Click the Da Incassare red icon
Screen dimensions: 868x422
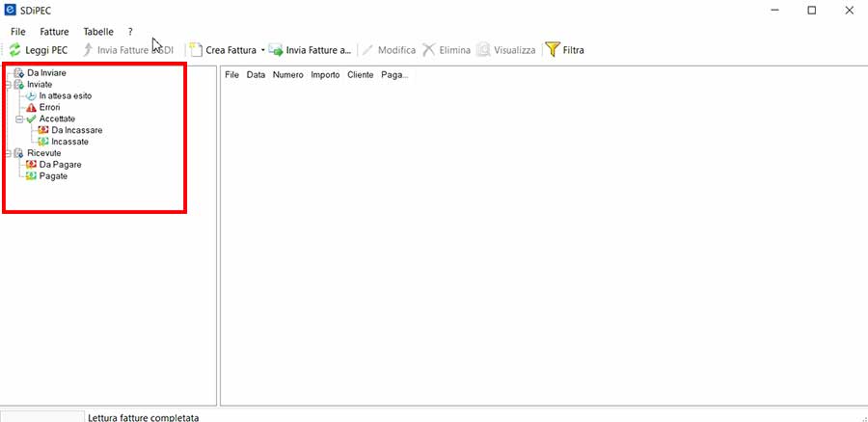[43, 130]
